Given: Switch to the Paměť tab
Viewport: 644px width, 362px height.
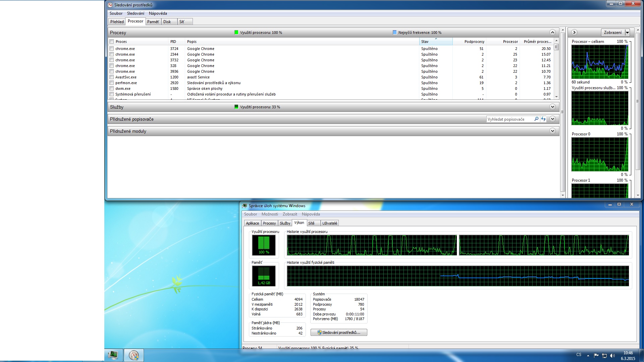Looking at the screenshot, I should pos(153,22).
